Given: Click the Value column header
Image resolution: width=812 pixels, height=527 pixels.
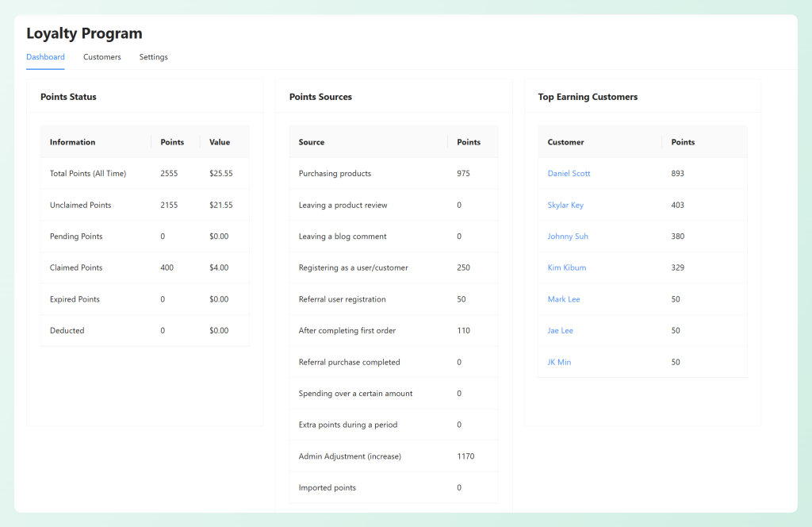Looking at the screenshot, I should click(x=220, y=142).
